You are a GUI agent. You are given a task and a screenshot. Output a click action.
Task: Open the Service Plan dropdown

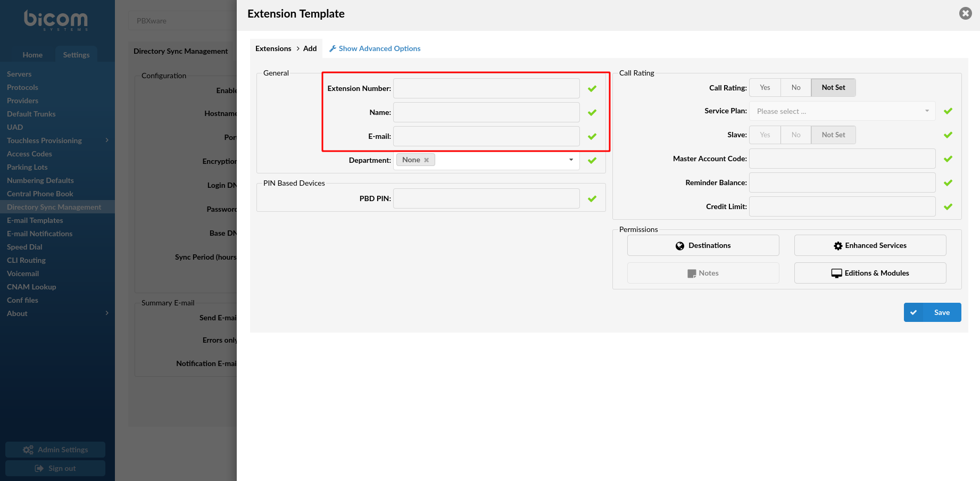[x=842, y=111]
